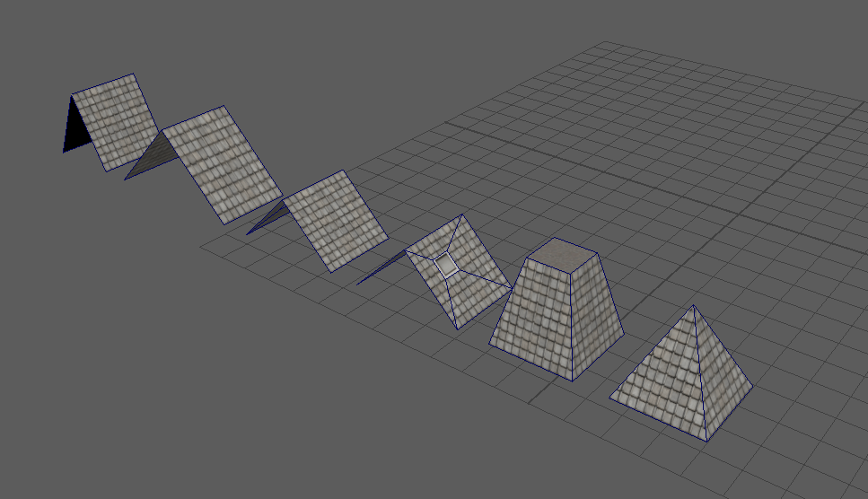The image size is (868, 499).
Task: Click the apex vertex of the pointed pyramid
Action: pyautogui.click(x=694, y=306)
